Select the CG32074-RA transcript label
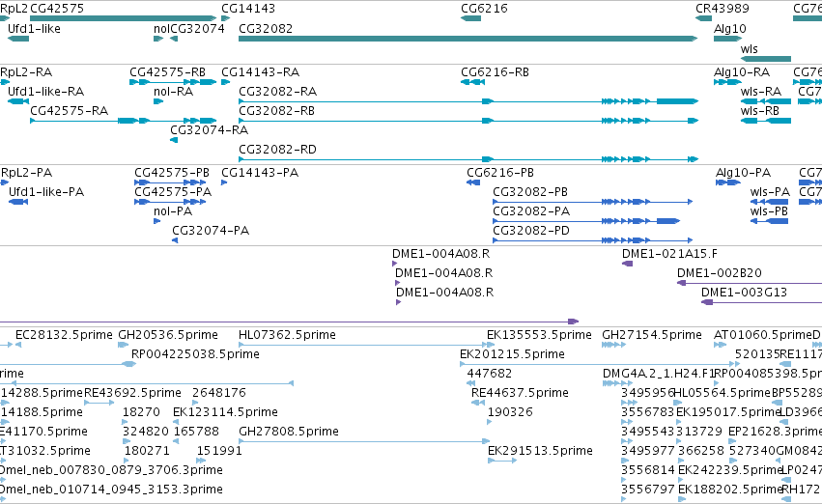Image resolution: width=822 pixels, height=504 pixels. (210, 130)
